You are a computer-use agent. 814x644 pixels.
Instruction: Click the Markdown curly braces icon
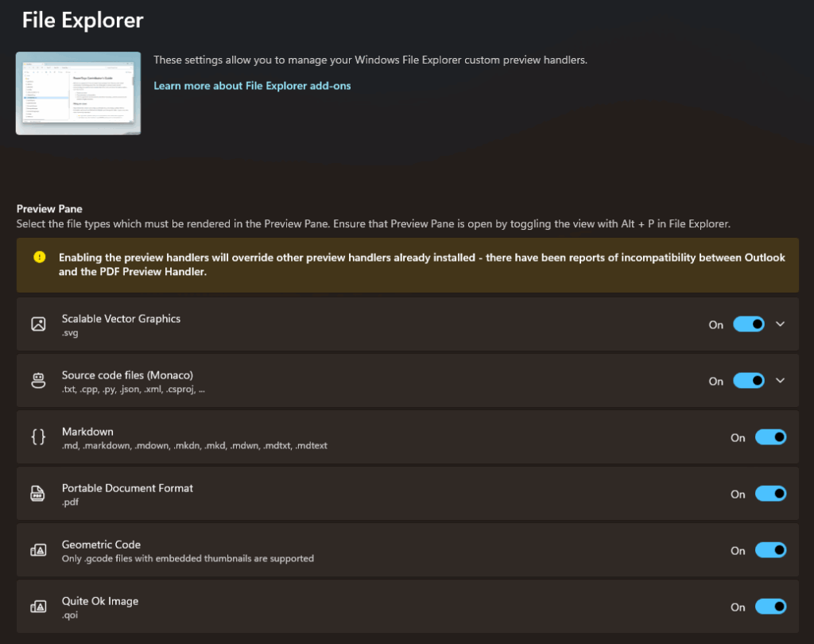(x=38, y=437)
